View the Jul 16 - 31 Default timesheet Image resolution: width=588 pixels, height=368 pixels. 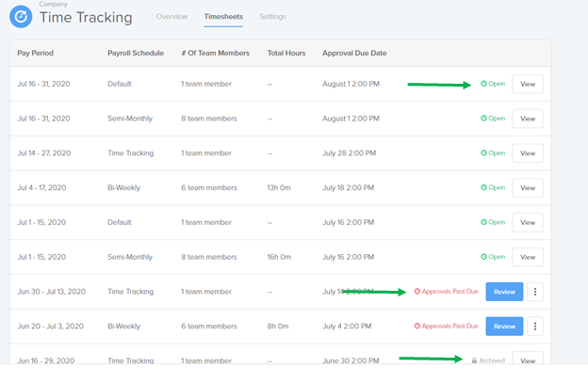(528, 84)
